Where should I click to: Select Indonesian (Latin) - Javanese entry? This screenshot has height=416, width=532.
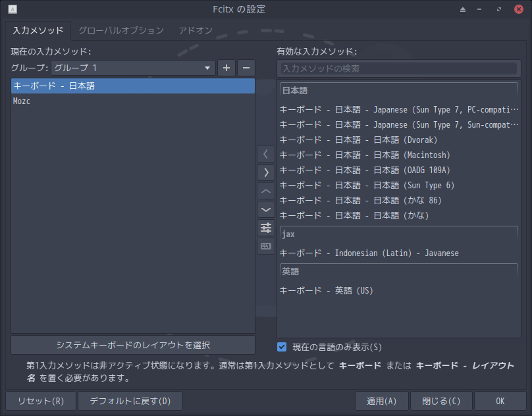(x=399, y=253)
